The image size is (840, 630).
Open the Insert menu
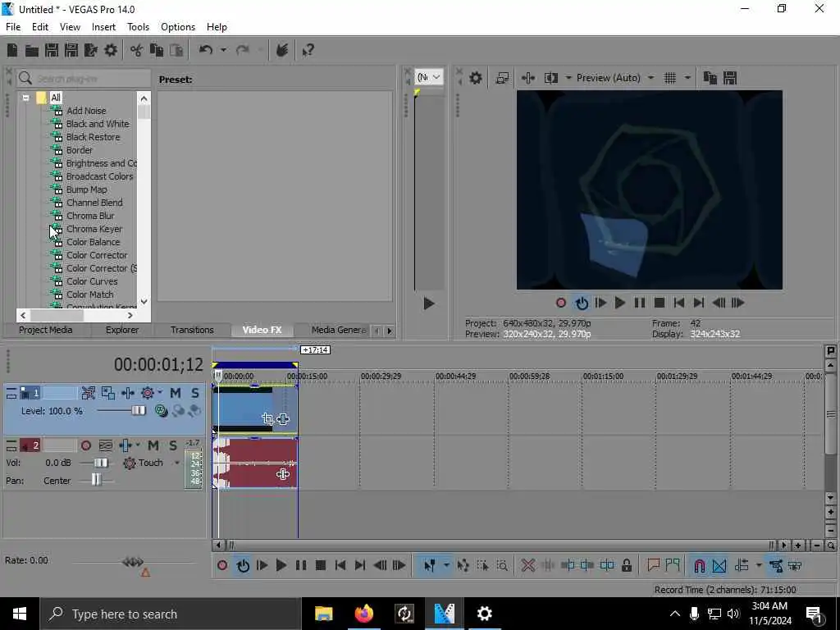(x=103, y=27)
